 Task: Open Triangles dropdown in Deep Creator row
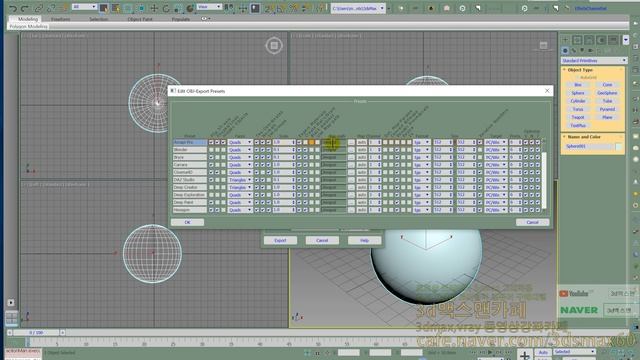(240, 187)
